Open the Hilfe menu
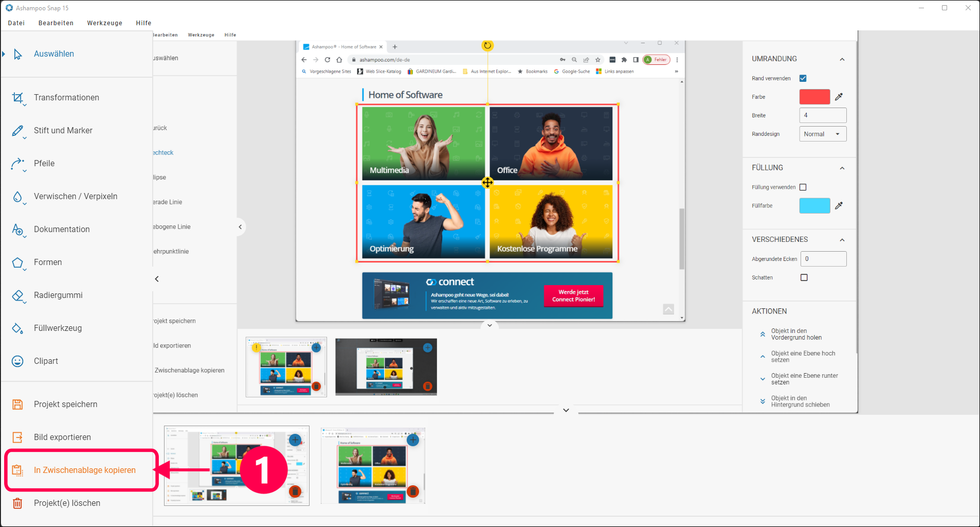This screenshot has height=527, width=980. (x=143, y=23)
